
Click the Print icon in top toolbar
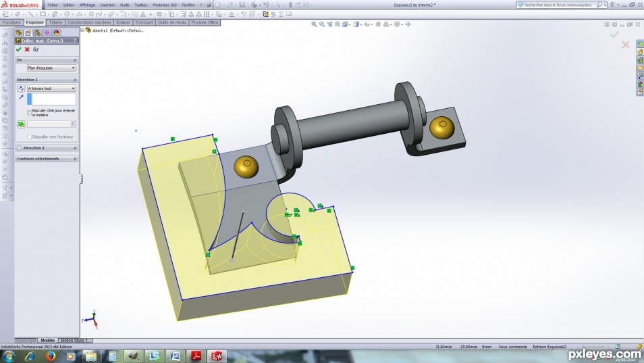pyautogui.click(x=254, y=5)
